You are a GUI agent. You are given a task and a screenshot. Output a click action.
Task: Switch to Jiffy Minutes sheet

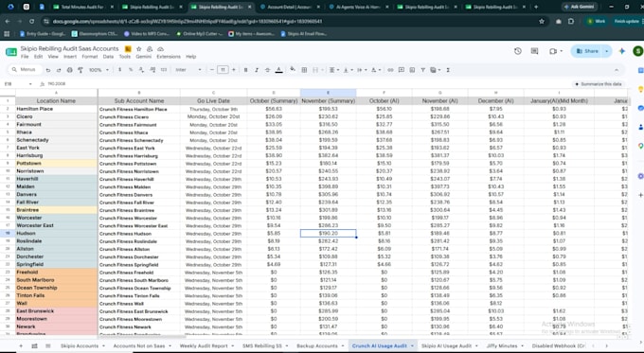pyautogui.click(x=502, y=346)
